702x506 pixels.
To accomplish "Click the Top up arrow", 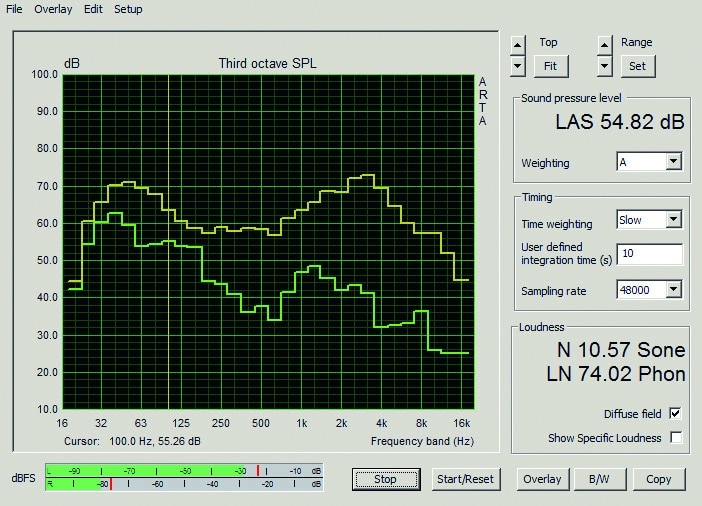I will [x=517, y=45].
